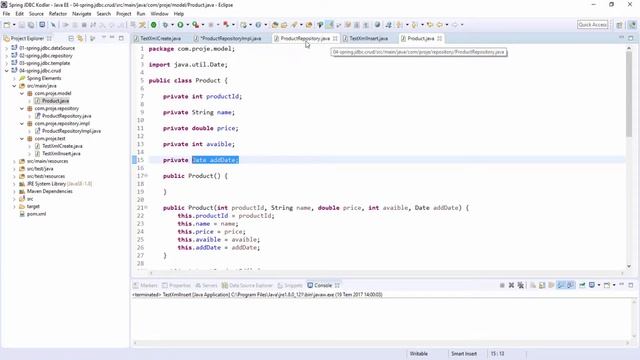Screen dimensions: 640x360
Task: Switch to the TestXmlInsert.java editor tab
Action: pos(369,38)
